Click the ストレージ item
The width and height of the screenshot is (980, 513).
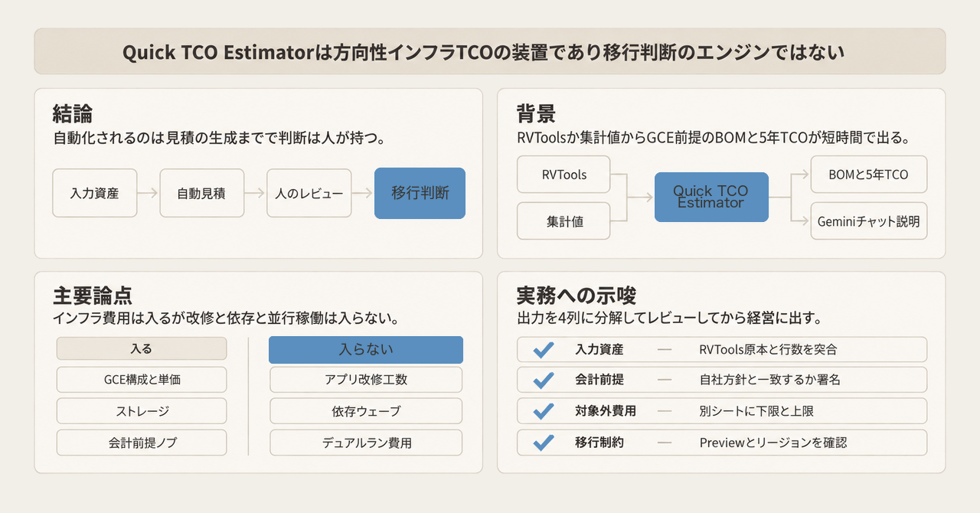(x=142, y=411)
